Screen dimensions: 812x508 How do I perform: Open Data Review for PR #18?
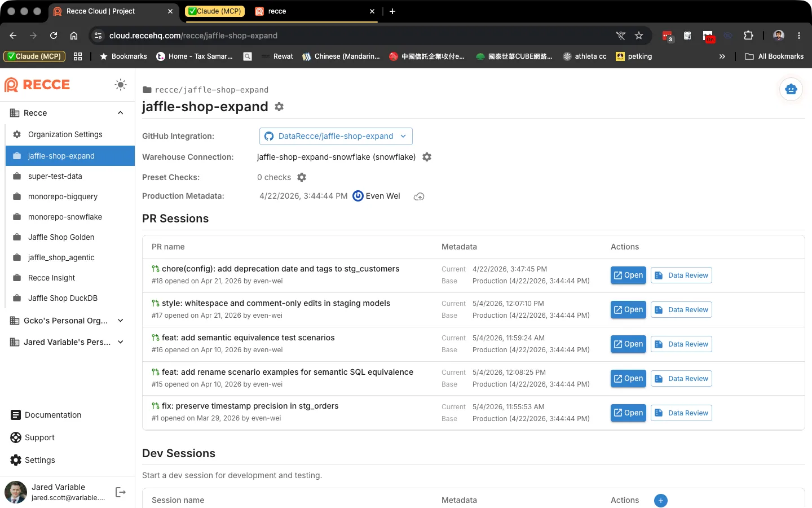click(x=681, y=275)
